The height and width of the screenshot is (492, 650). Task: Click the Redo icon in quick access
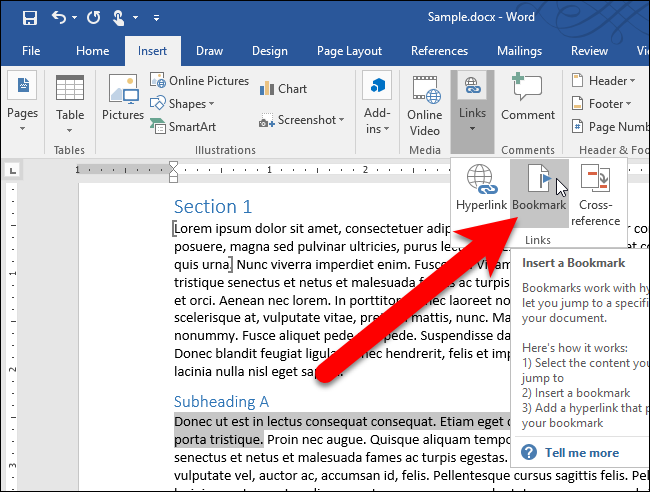[94, 18]
